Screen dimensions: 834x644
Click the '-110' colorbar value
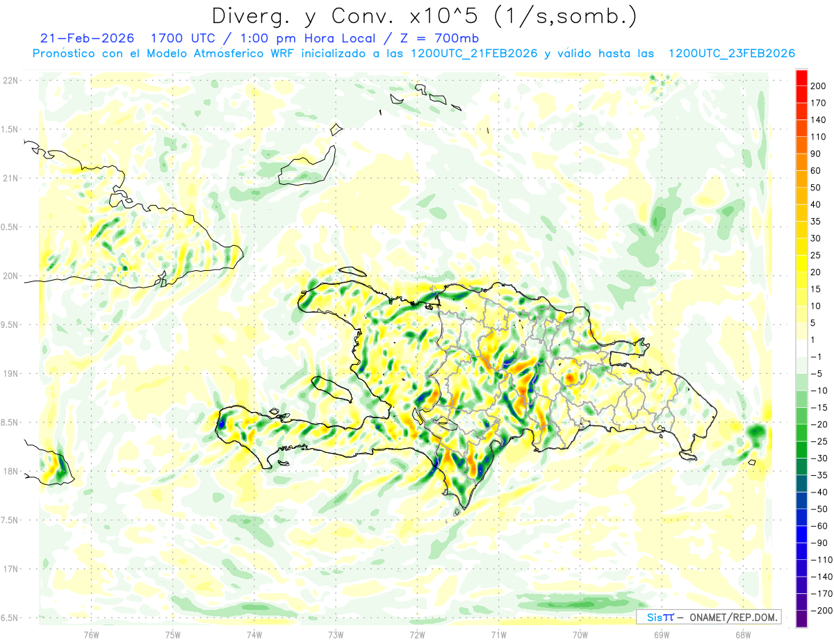pos(821,560)
